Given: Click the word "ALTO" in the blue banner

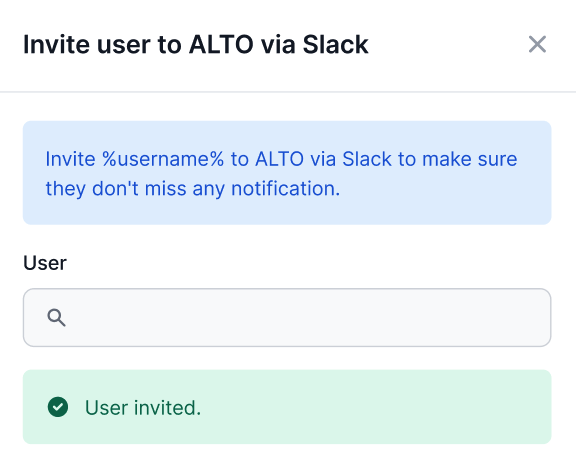Looking at the screenshot, I should (x=280, y=159).
